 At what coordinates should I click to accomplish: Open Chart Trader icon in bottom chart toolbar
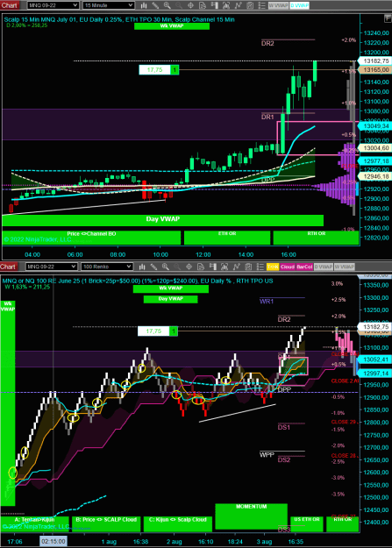click(212, 267)
